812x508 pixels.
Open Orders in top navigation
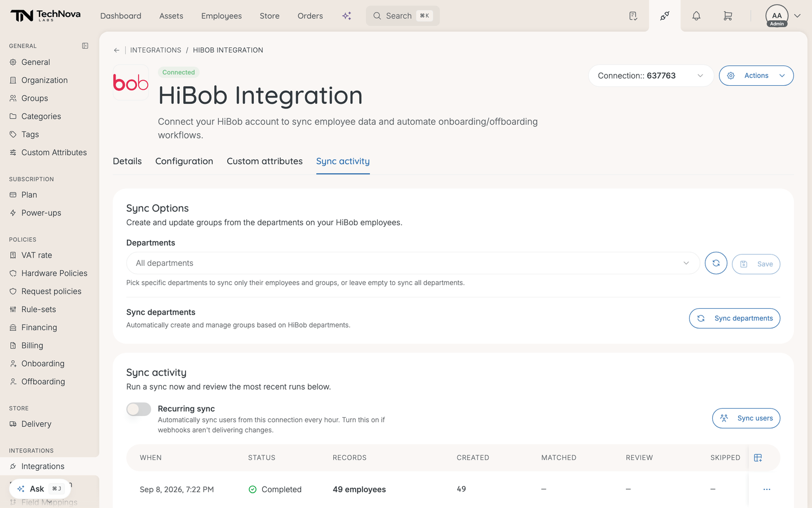(x=310, y=16)
